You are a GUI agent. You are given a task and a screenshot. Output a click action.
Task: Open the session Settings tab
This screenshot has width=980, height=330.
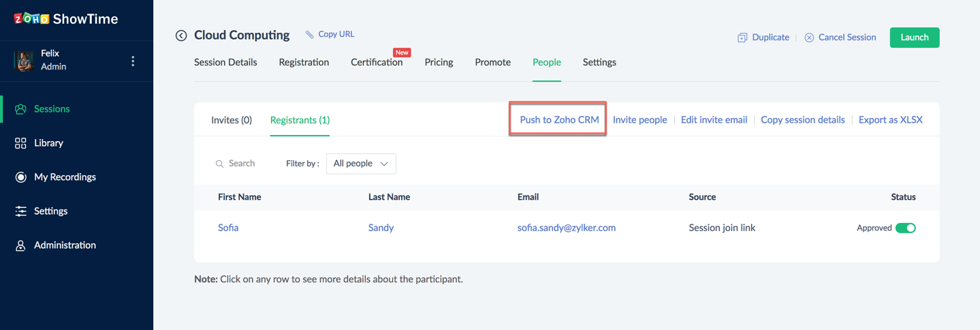click(599, 62)
